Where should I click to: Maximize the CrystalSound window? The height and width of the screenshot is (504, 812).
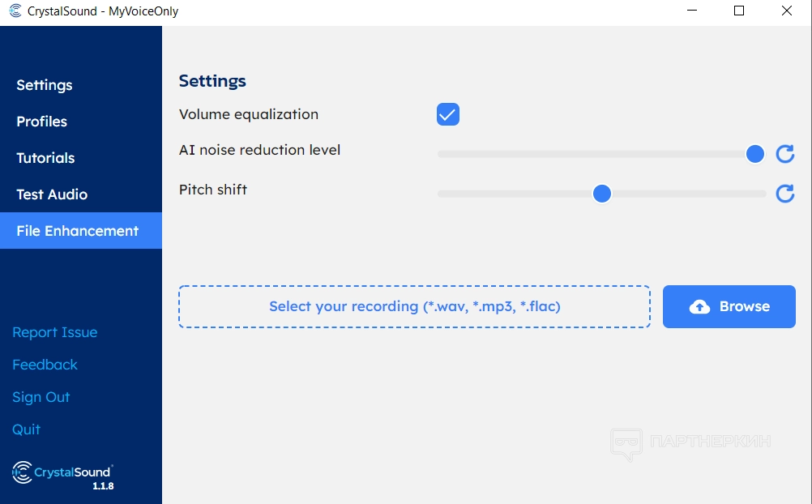pos(739,11)
